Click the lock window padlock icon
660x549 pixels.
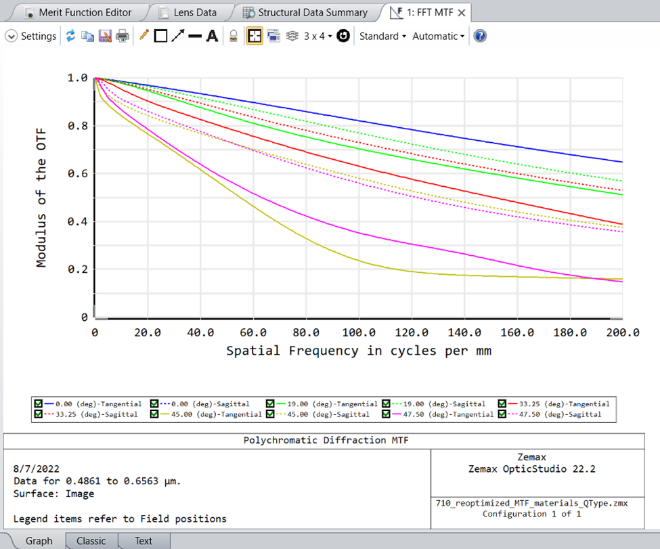click(233, 36)
